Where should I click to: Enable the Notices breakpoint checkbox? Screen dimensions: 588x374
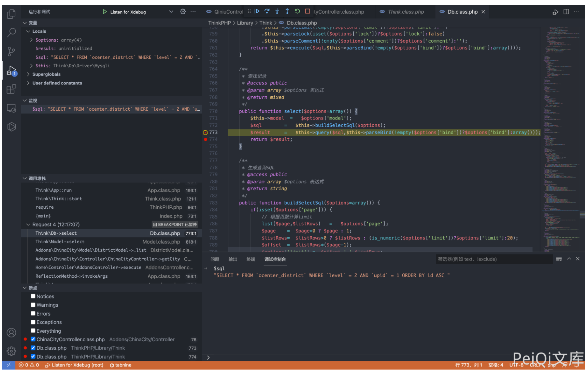pos(33,296)
